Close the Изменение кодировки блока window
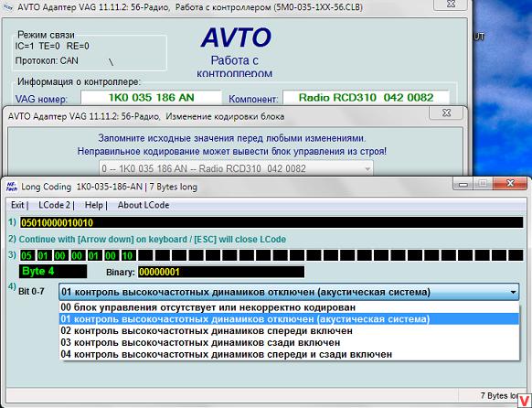Image resolution: width=532 pixels, height=408 pixels. [x=446, y=113]
